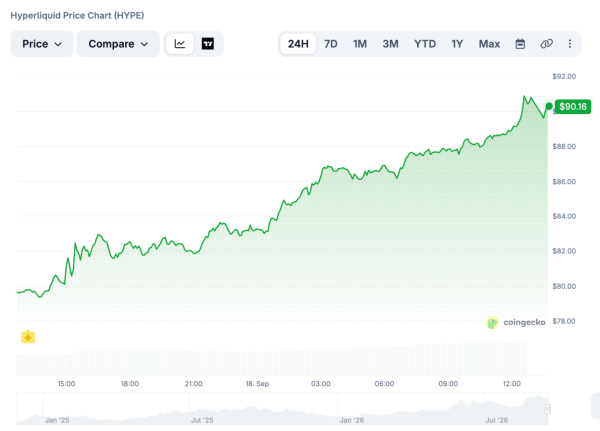The image size is (600, 431).
Task: Select the 7D time range
Action: 331,44
